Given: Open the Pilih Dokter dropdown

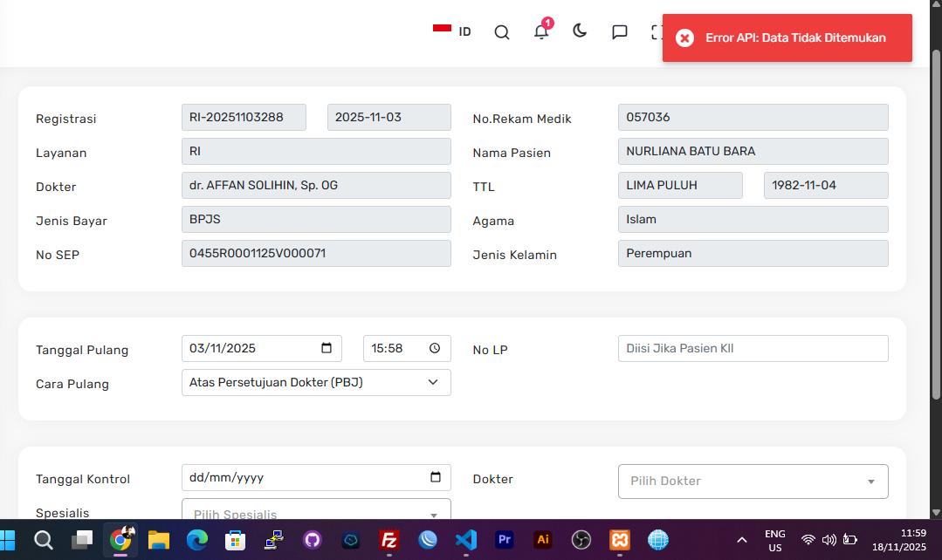Looking at the screenshot, I should point(753,481).
